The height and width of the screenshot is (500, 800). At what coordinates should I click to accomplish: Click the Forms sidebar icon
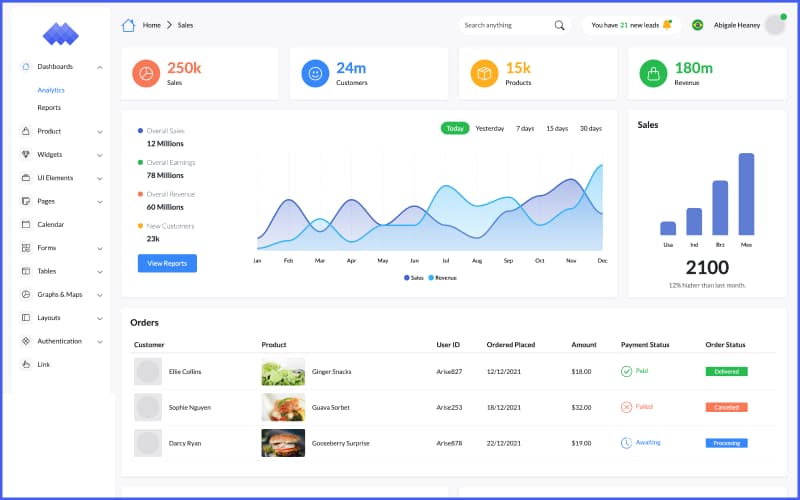26,247
